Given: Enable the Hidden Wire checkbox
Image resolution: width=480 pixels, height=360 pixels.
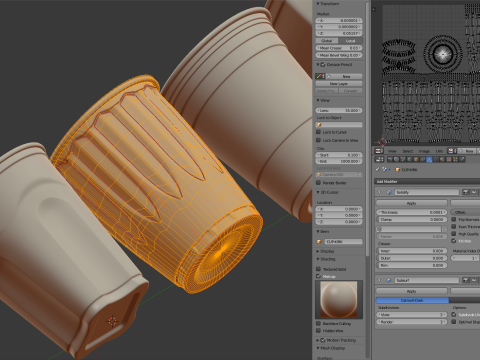Looking at the screenshot, I should click(x=319, y=331).
